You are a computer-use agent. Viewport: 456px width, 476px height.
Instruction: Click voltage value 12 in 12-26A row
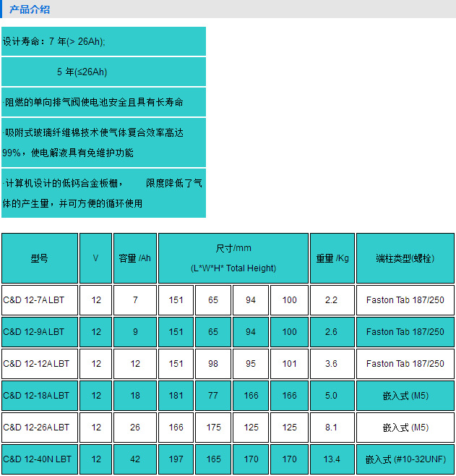(96, 428)
